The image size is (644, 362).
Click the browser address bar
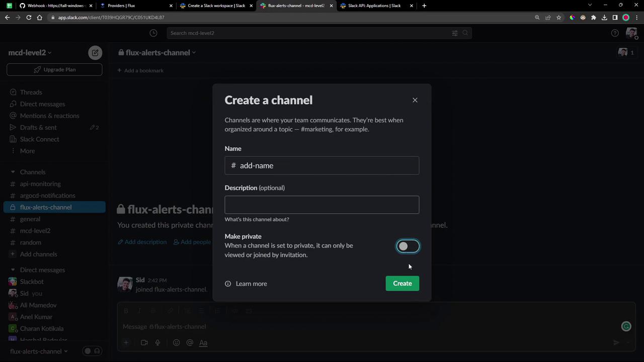tap(292, 18)
